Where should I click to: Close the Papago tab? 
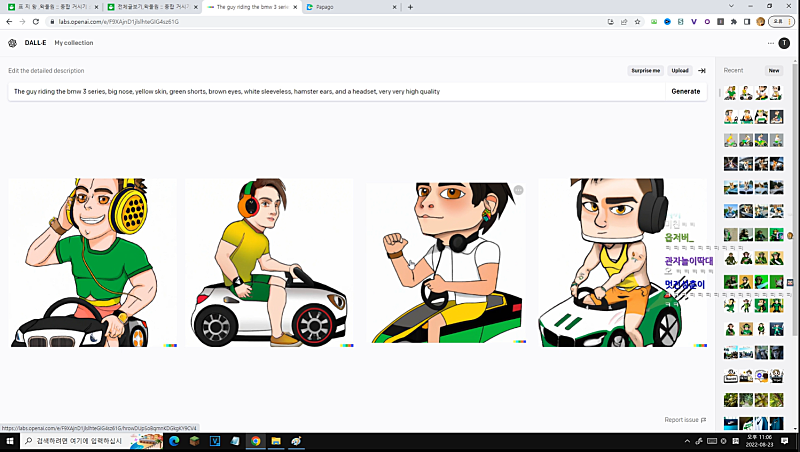pyautogui.click(x=394, y=7)
